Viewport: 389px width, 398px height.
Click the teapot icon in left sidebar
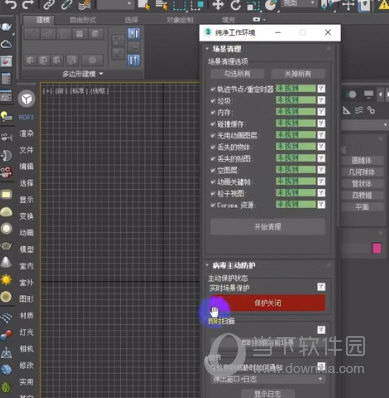tap(6, 26)
